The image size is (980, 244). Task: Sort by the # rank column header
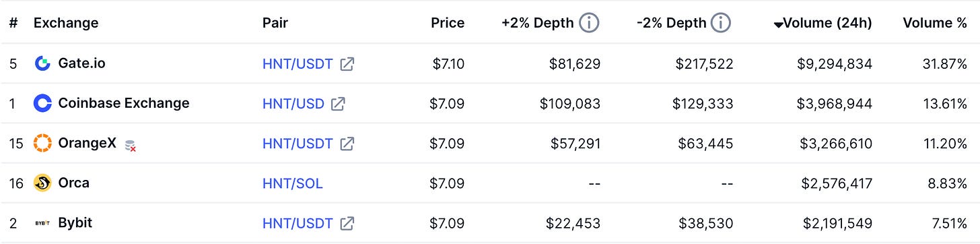point(13,23)
